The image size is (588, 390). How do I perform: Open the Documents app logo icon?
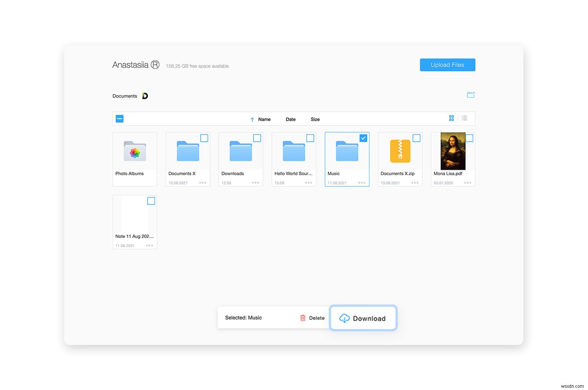click(145, 96)
